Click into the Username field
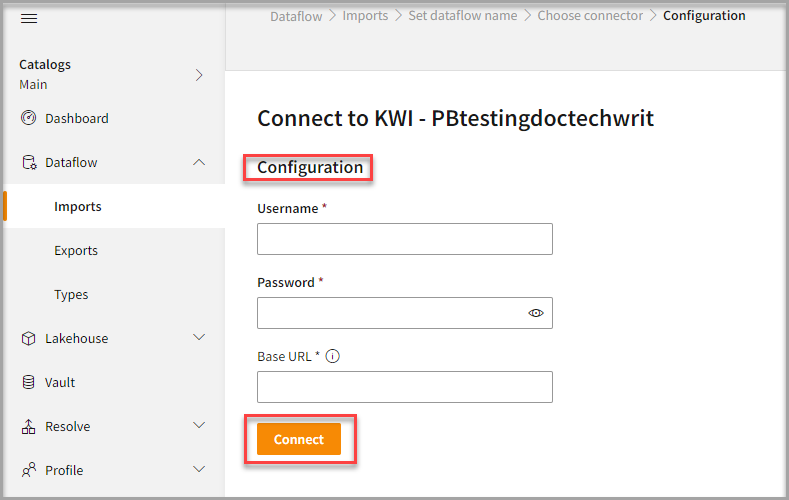 pos(404,239)
